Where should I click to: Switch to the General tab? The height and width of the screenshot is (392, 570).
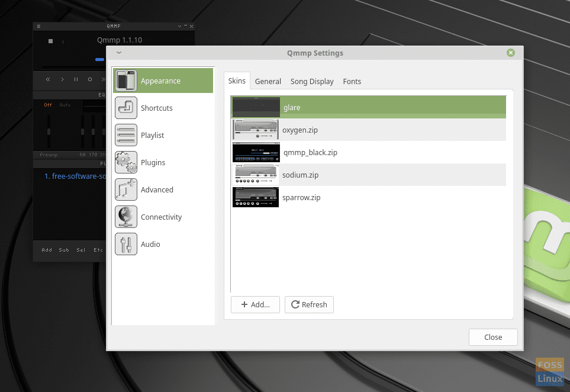coord(268,82)
